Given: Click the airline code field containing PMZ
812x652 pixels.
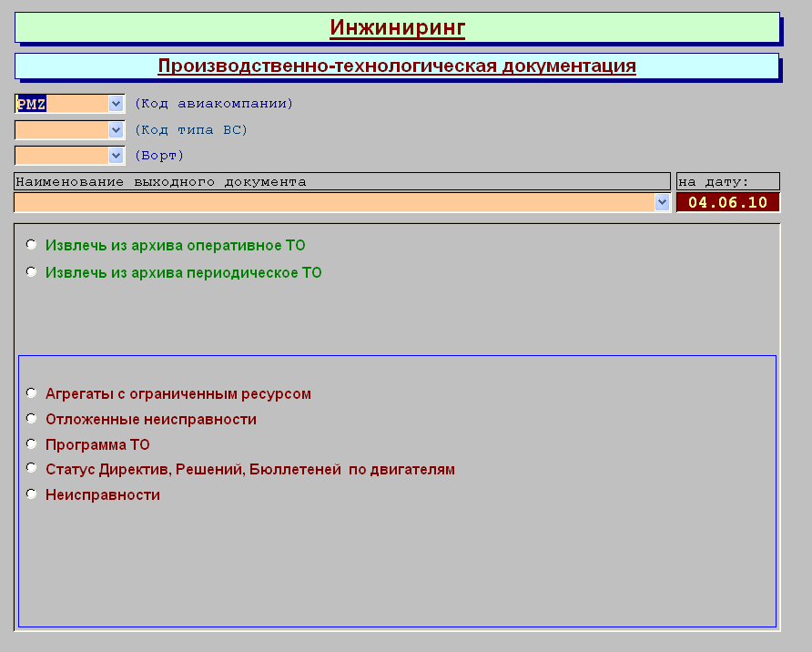Looking at the screenshot, I should click(x=61, y=104).
